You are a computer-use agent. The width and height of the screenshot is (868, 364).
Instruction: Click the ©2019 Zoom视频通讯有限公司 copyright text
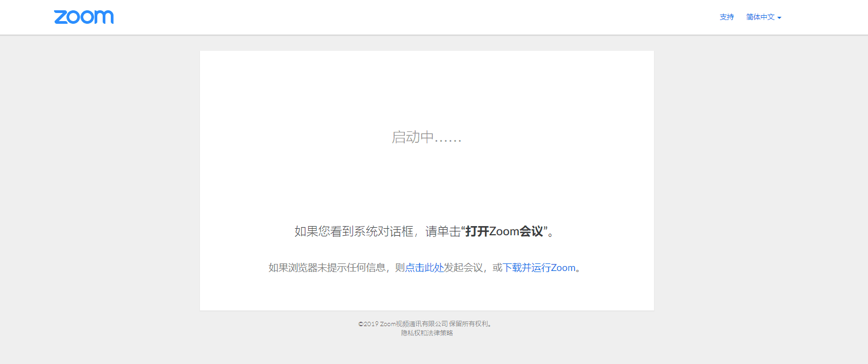(403, 324)
